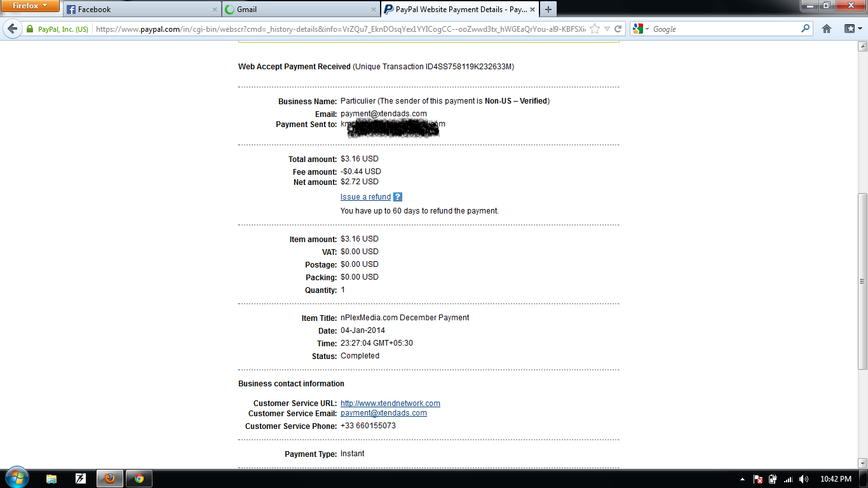Viewport: 868px width, 488px height.
Task: Click the Web Accept Payment Received heading
Action: (x=294, y=67)
